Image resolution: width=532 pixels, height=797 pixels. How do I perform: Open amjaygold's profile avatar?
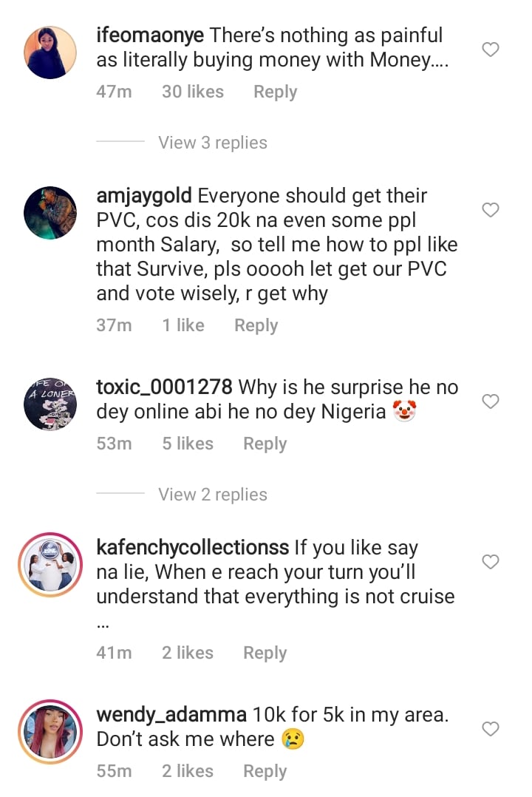(x=50, y=213)
